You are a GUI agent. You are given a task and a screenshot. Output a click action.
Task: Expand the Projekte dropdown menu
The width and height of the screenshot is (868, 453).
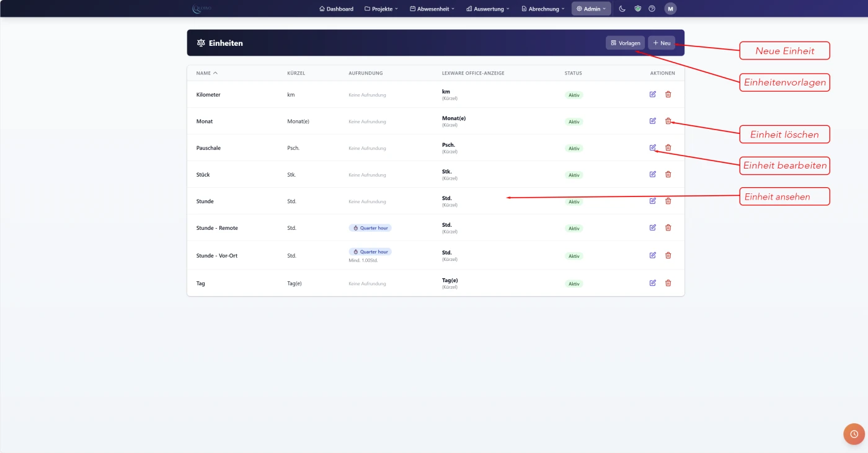(381, 9)
